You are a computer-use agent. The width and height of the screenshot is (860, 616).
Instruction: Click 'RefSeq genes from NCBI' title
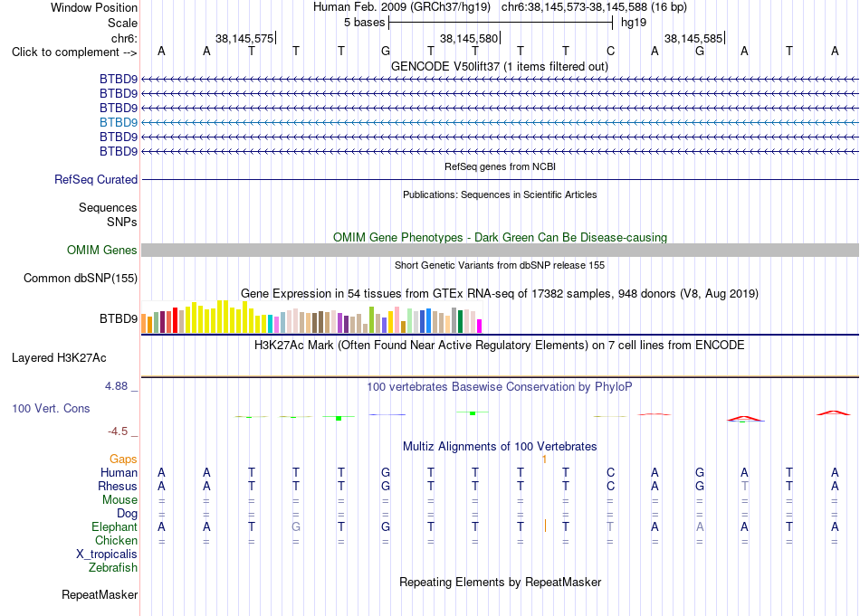click(501, 166)
